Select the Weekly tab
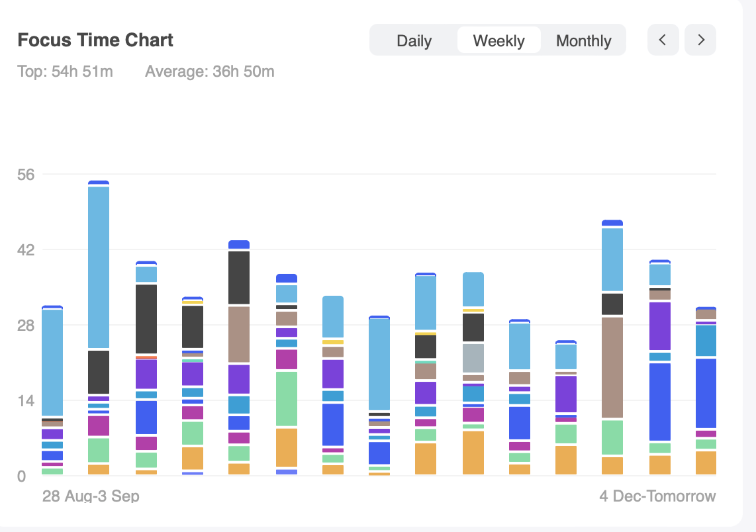The height and width of the screenshot is (532, 756). (498, 40)
